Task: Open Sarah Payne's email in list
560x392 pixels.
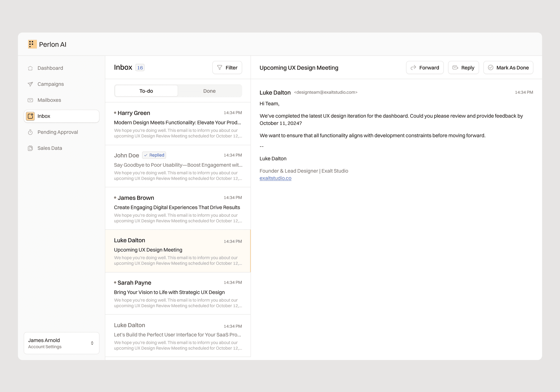Action: tap(178, 294)
